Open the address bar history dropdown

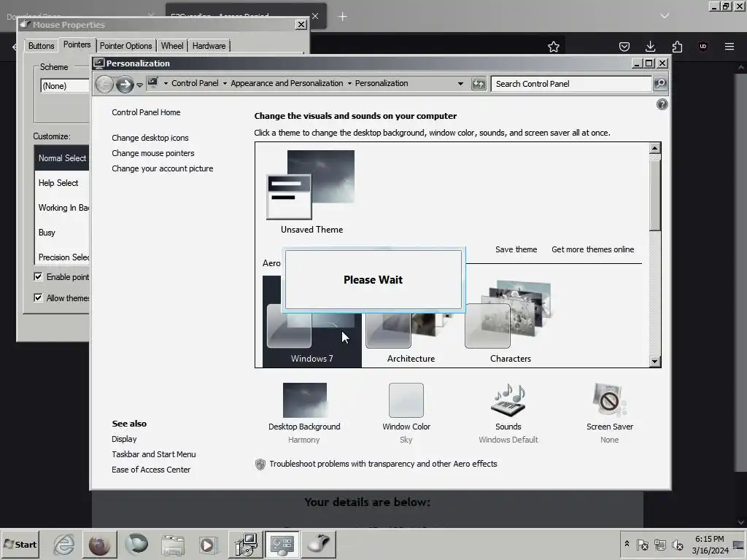click(460, 84)
